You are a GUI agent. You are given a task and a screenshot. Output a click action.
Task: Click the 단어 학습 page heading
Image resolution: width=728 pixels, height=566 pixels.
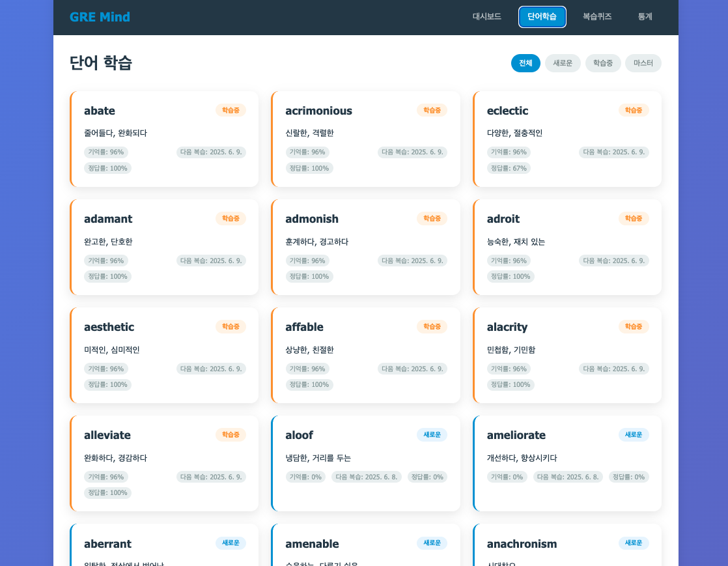pos(101,63)
